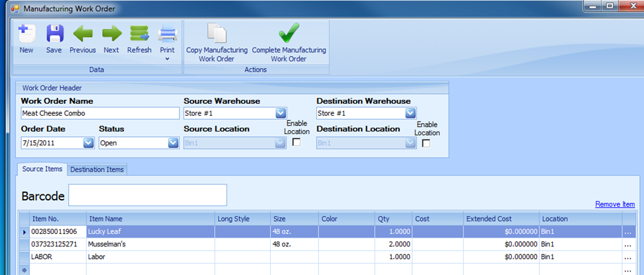
Task: Enable Destination Location checkbox
Action: (426, 142)
